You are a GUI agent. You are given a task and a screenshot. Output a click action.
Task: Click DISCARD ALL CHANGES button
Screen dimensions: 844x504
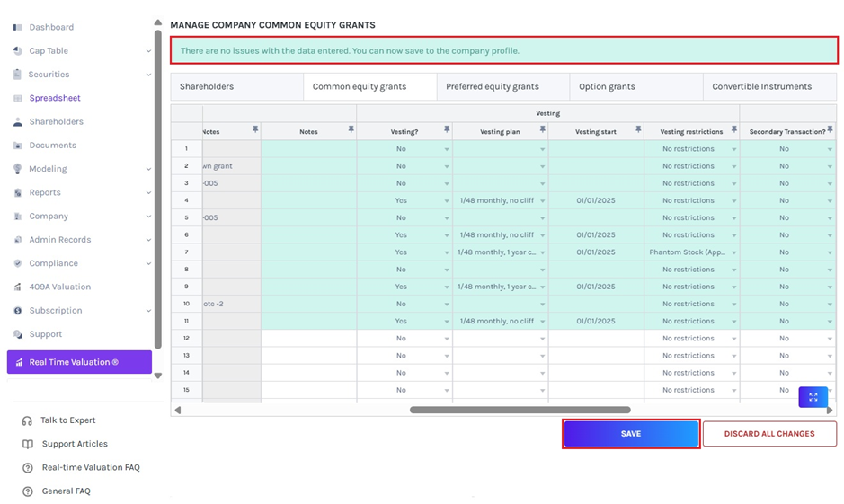(x=768, y=434)
